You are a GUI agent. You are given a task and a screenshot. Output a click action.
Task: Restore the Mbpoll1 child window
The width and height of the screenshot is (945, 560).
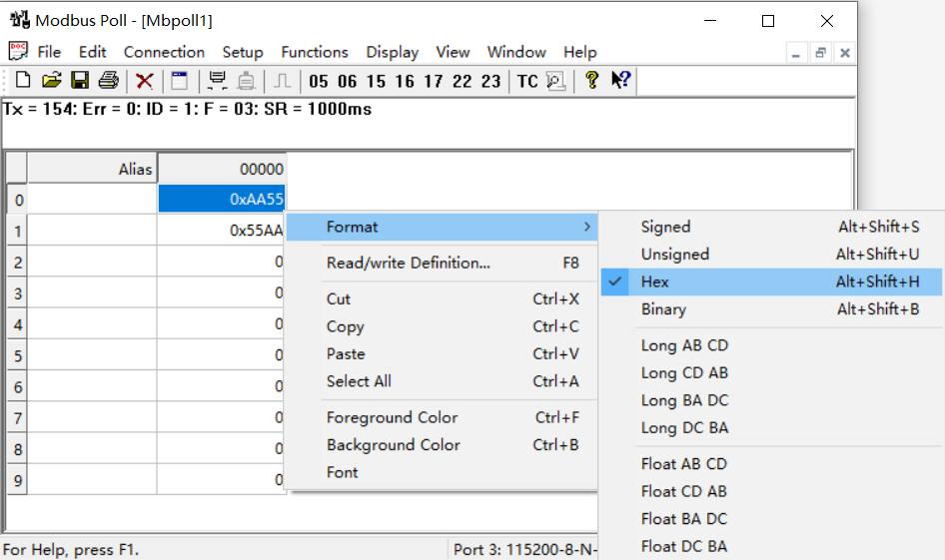820,53
